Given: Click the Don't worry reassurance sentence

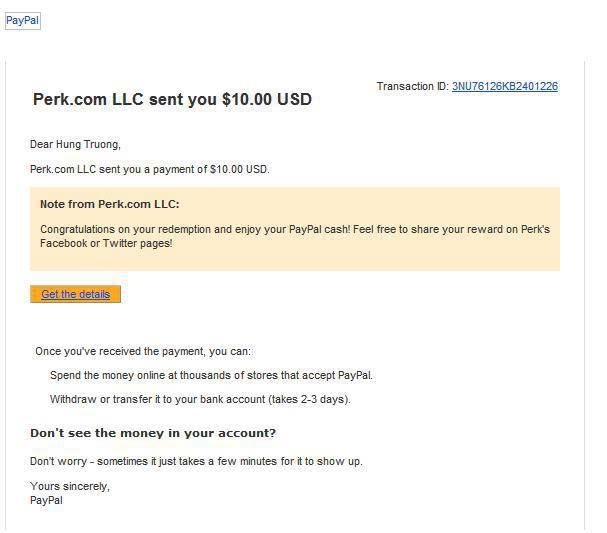Looking at the screenshot, I should (196, 461).
